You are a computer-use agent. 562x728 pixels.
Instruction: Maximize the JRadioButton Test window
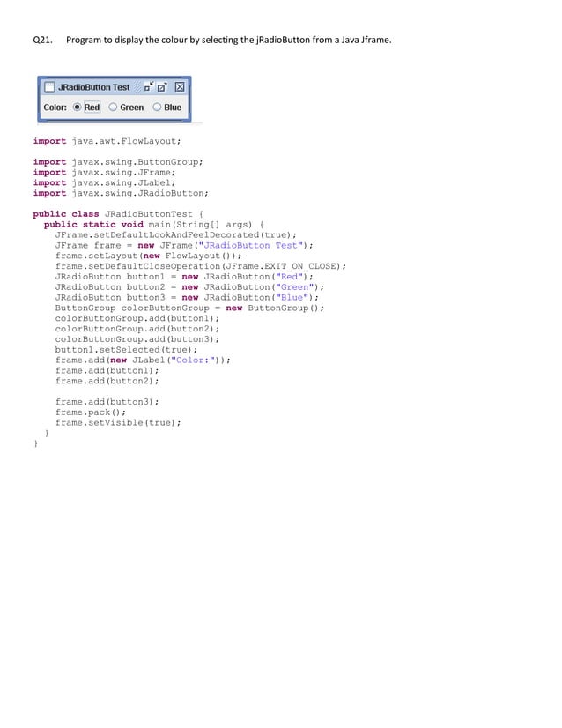point(162,87)
